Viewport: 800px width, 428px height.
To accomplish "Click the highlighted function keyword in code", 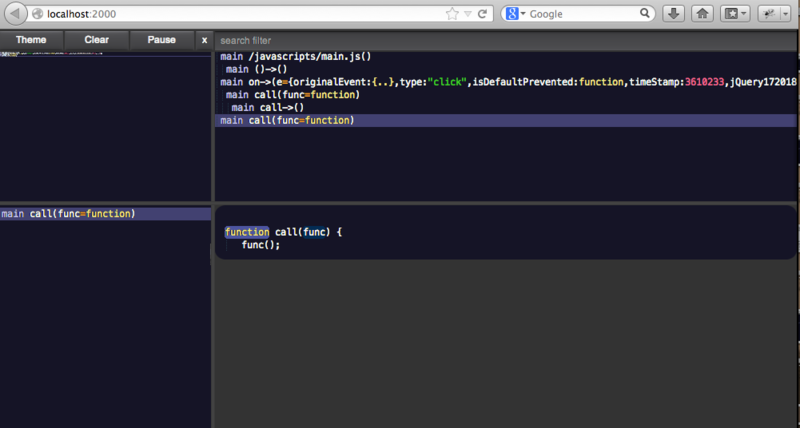I will click(247, 232).
